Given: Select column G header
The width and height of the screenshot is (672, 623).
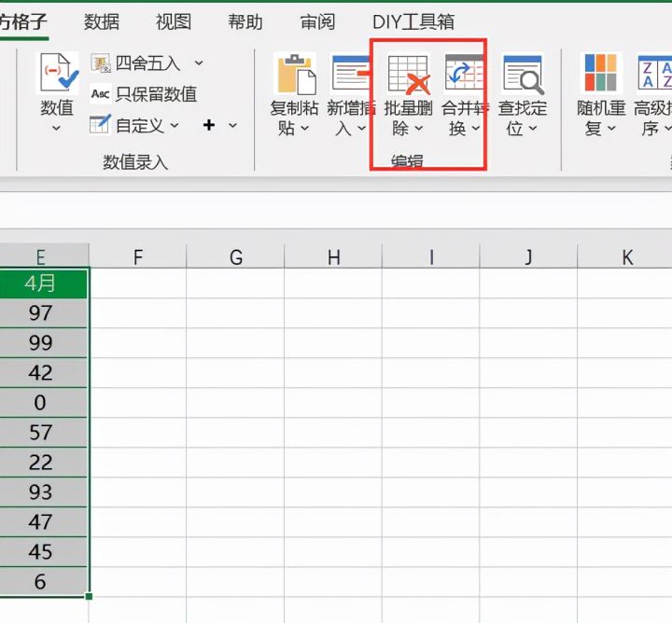Looking at the screenshot, I should (235, 256).
